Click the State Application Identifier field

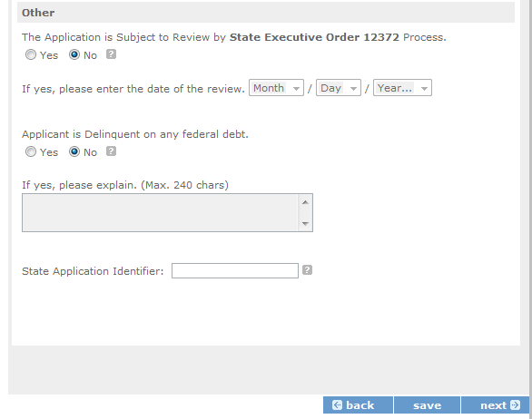[x=235, y=270]
